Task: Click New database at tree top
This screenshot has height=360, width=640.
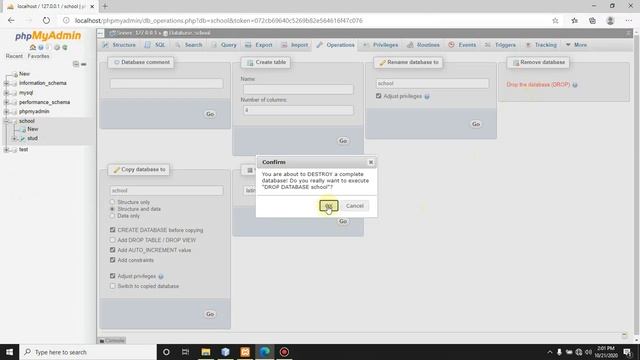Action: coord(24,74)
